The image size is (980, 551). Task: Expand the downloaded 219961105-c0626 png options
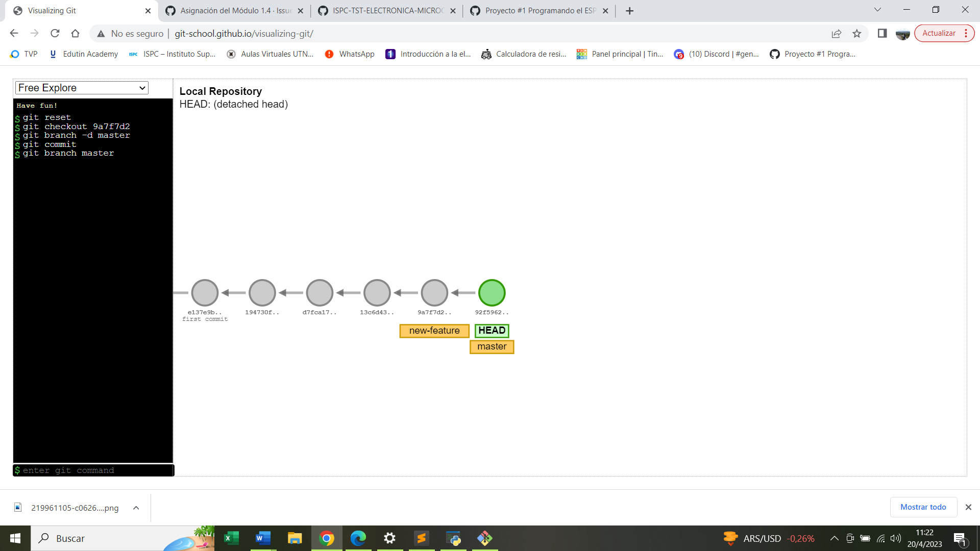pos(136,508)
